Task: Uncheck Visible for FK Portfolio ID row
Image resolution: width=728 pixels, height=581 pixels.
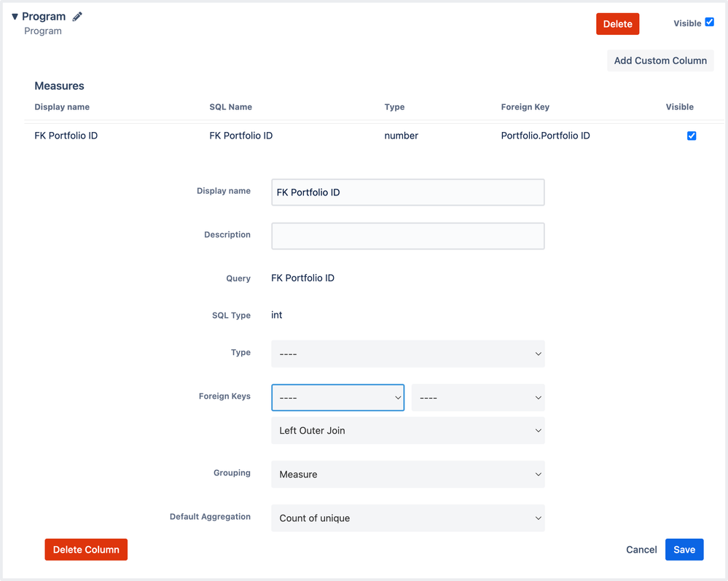Action: pyautogui.click(x=692, y=136)
